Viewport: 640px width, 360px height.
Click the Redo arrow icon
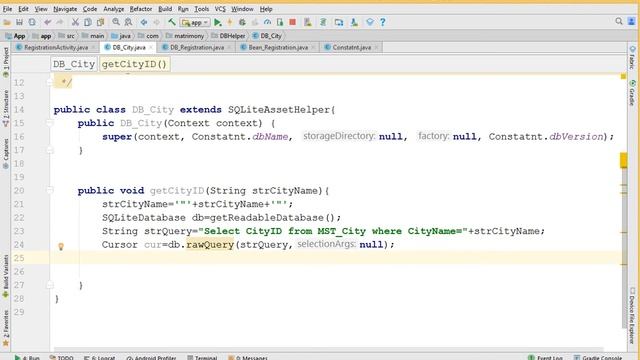pyautogui.click(x=60, y=22)
